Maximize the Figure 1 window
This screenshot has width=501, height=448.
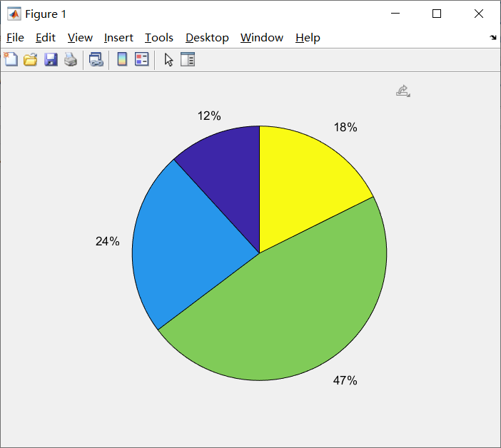[x=437, y=14]
